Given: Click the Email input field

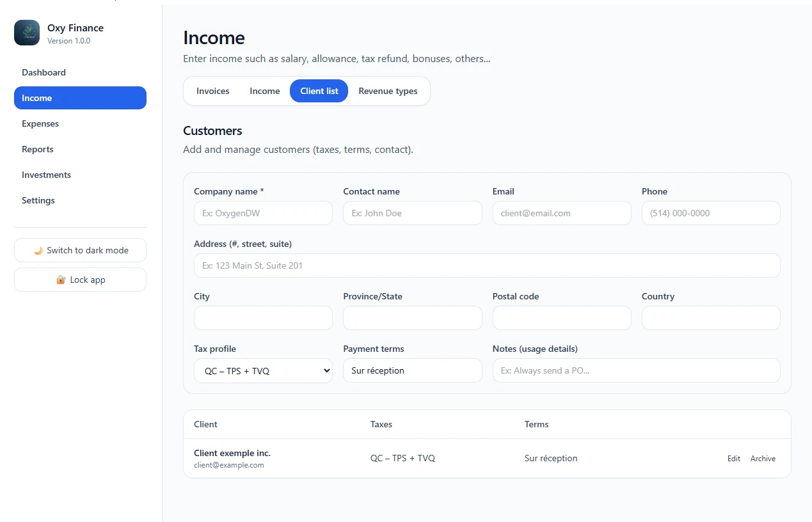Looking at the screenshot, I should tap(562, 213).
